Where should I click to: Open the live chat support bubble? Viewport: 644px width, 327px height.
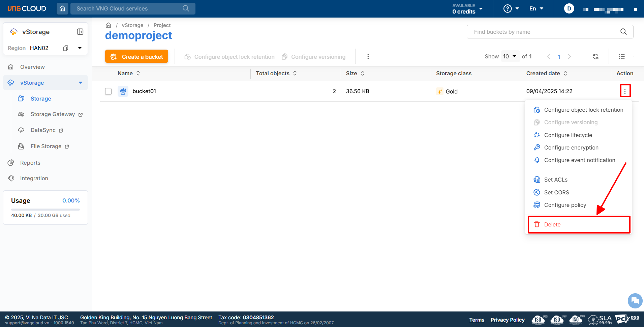[x=635, y=300]
